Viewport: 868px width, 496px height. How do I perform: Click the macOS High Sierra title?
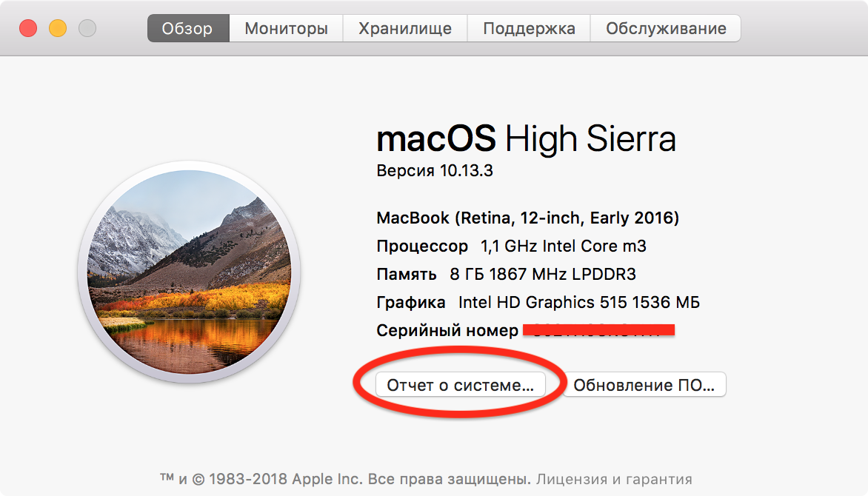(526, 138)
